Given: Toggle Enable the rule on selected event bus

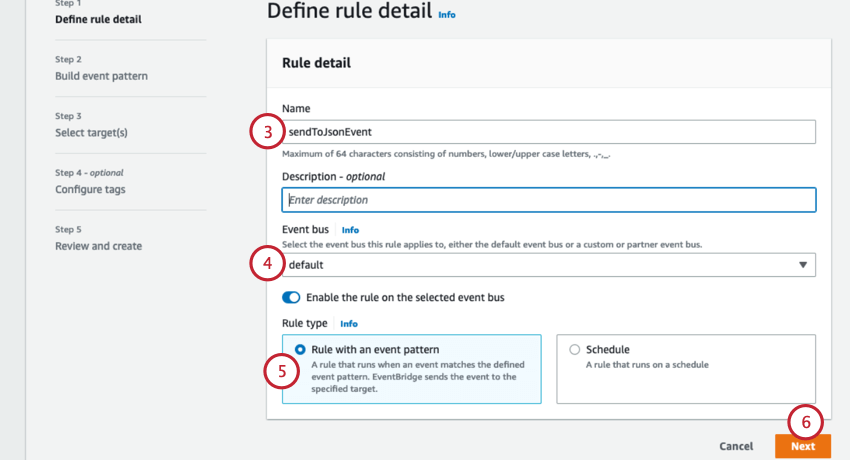Looking at the screenshot, I should point(291,297).
